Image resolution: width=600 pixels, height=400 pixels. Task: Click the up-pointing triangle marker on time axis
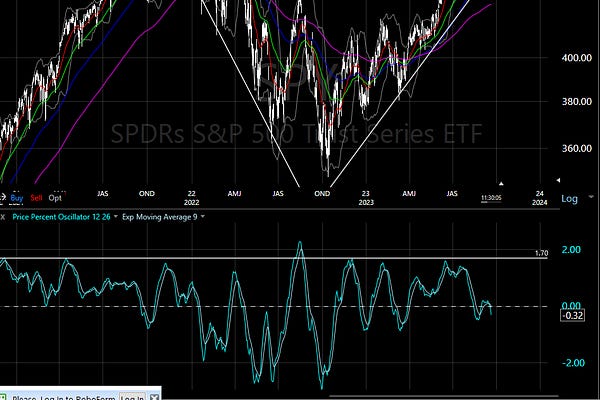pyautogui.click(x=501, y=184)
